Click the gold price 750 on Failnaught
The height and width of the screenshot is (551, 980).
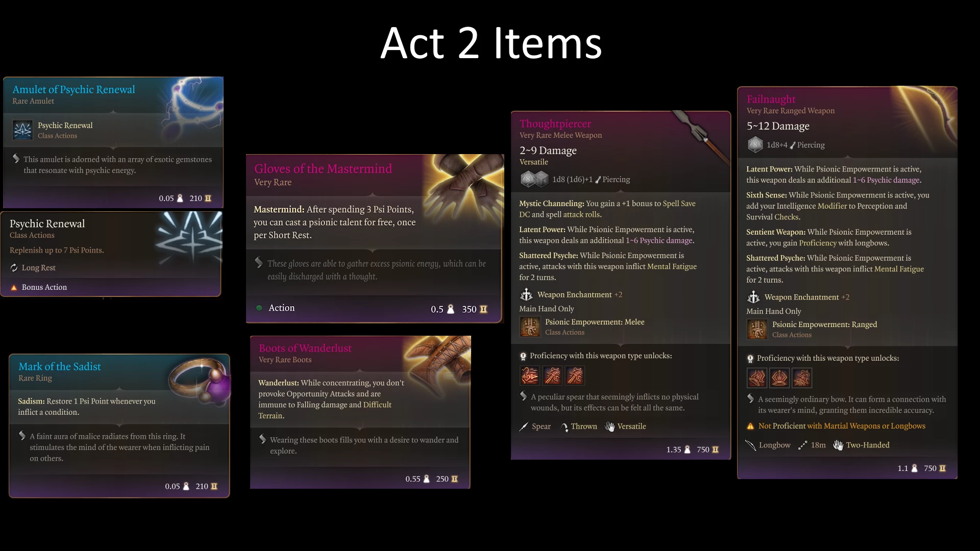click(x=930, y=468)
